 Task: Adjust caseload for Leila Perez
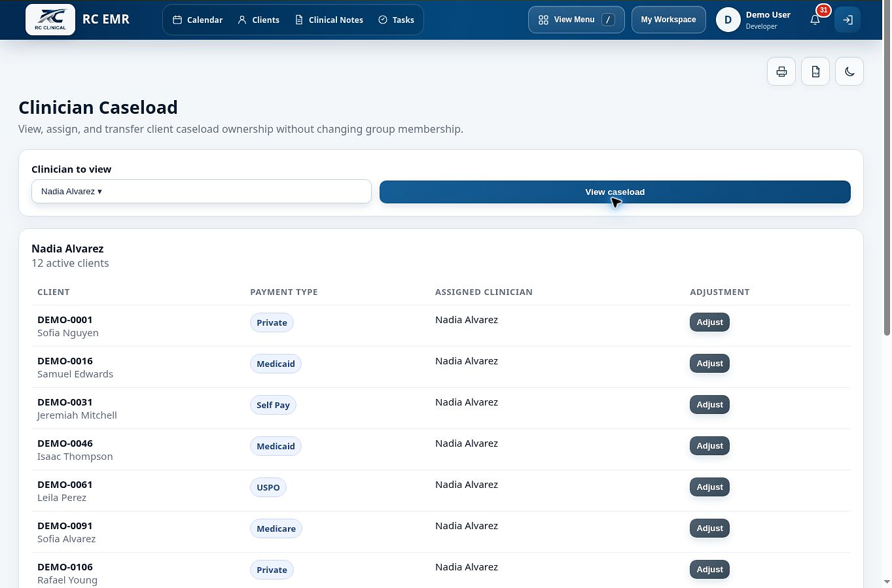(x=709, y=487)
